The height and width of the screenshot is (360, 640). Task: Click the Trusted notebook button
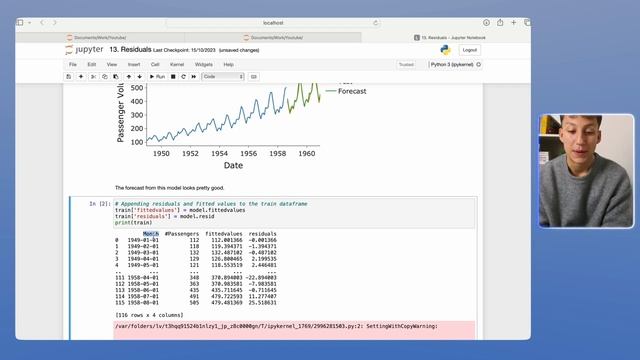[406, 64]
